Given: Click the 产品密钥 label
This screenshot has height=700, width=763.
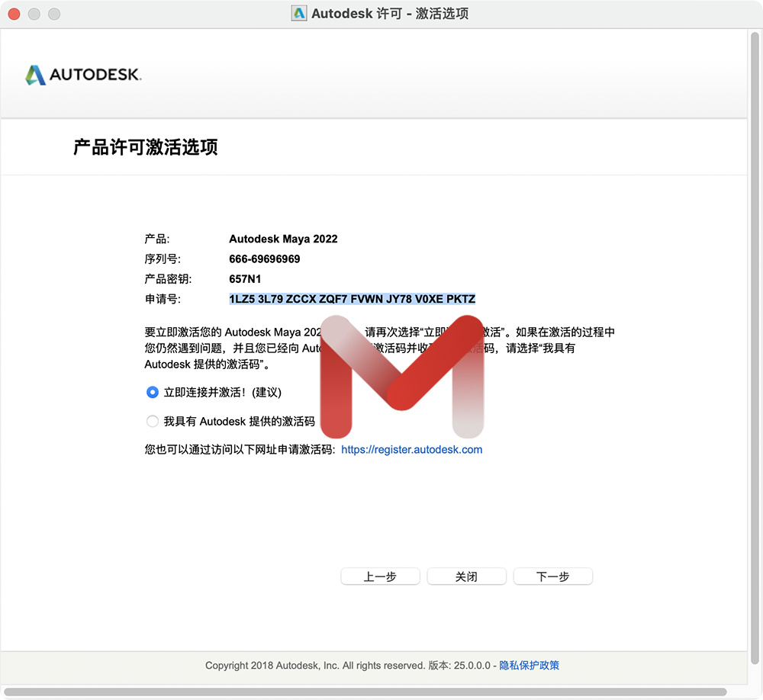Looking at the screenshot, I should coord(168,279).
